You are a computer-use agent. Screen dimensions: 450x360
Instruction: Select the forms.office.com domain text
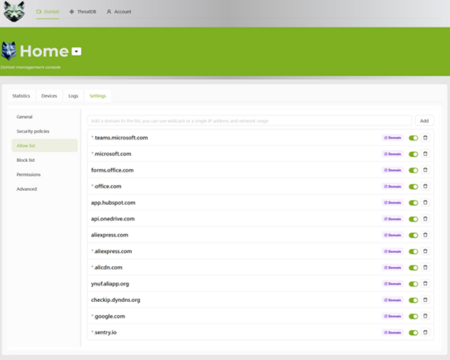(112, 170)
